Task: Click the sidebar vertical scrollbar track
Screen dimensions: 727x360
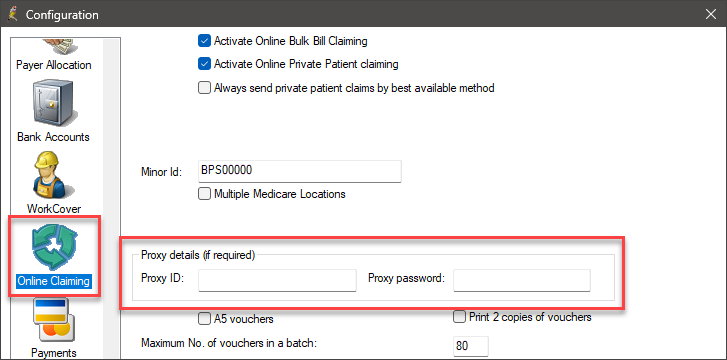Action: tap(111, 199)
